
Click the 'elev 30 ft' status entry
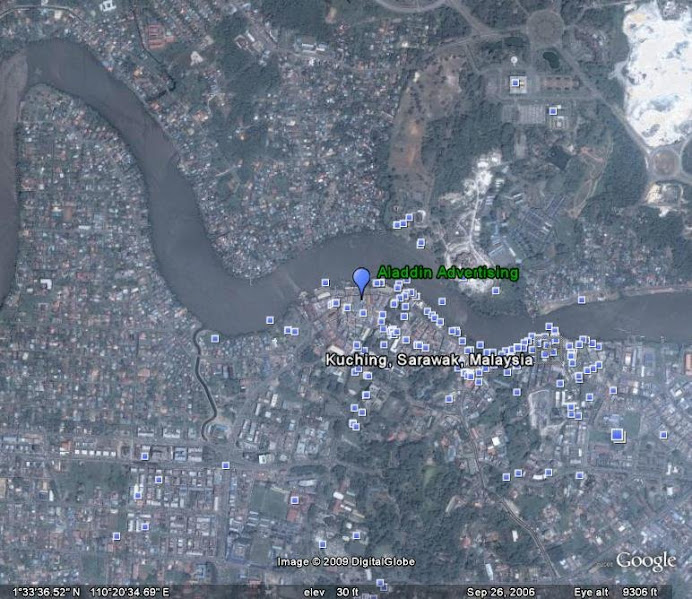click(331, 592)
